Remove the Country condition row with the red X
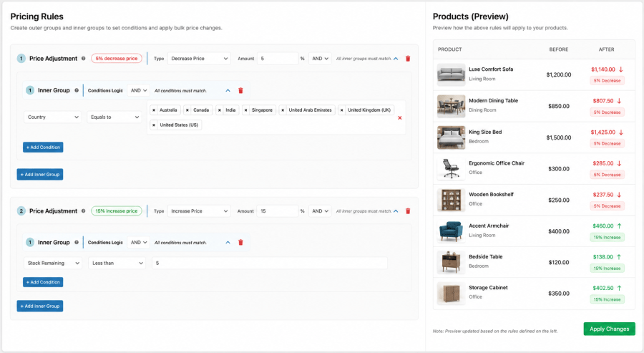Screen dimensions: 644x353 click(x=399, y=118)
